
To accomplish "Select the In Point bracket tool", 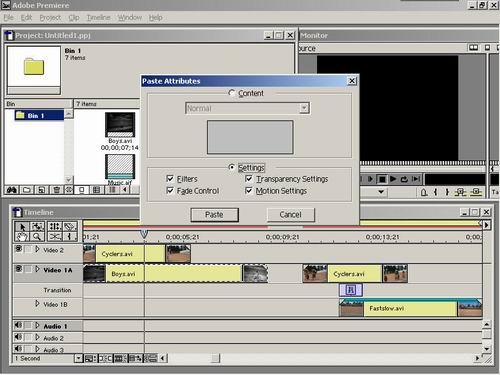I will pos(70,237).
